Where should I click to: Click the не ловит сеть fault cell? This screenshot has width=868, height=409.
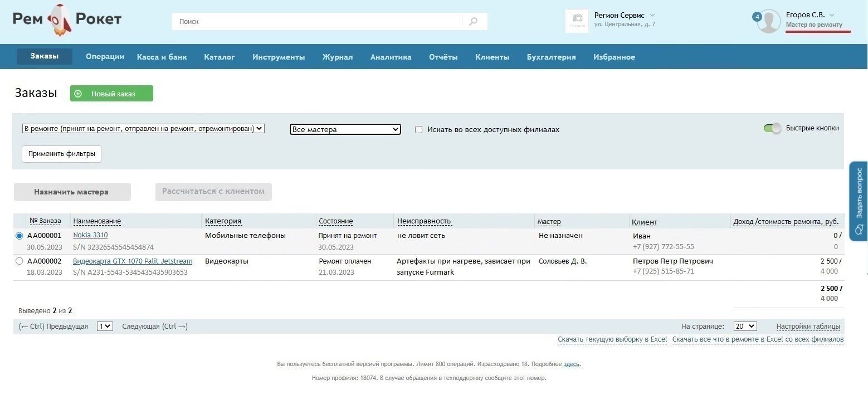pos(421,236)
